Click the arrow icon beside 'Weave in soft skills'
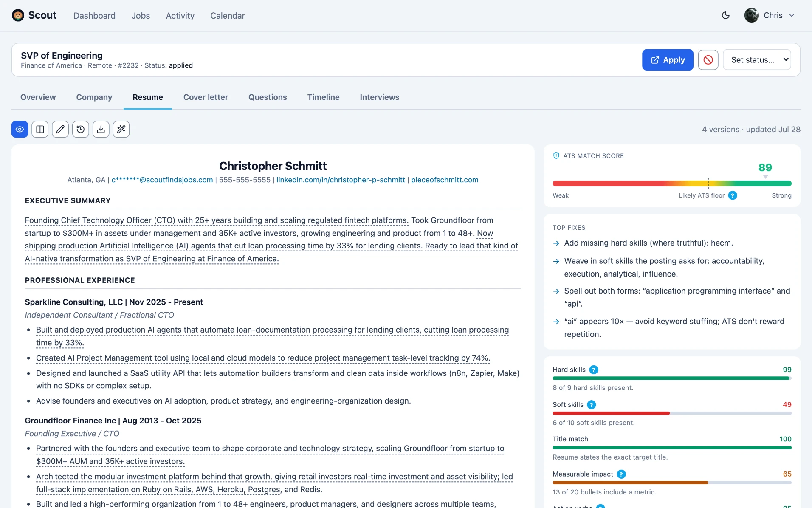The image size is (812, 508). [x=556, y=261]
